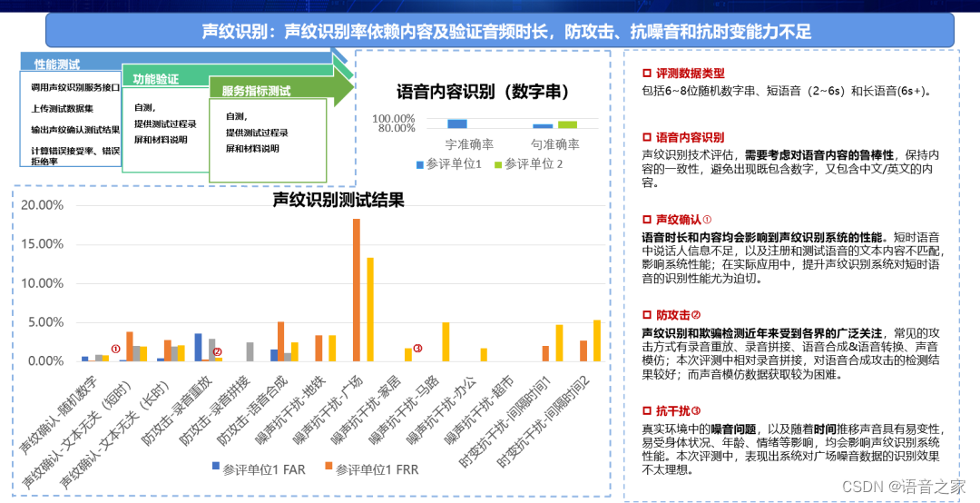
Task: Click the text 输出声纹确认测试结果
Action: coord(75,130)
